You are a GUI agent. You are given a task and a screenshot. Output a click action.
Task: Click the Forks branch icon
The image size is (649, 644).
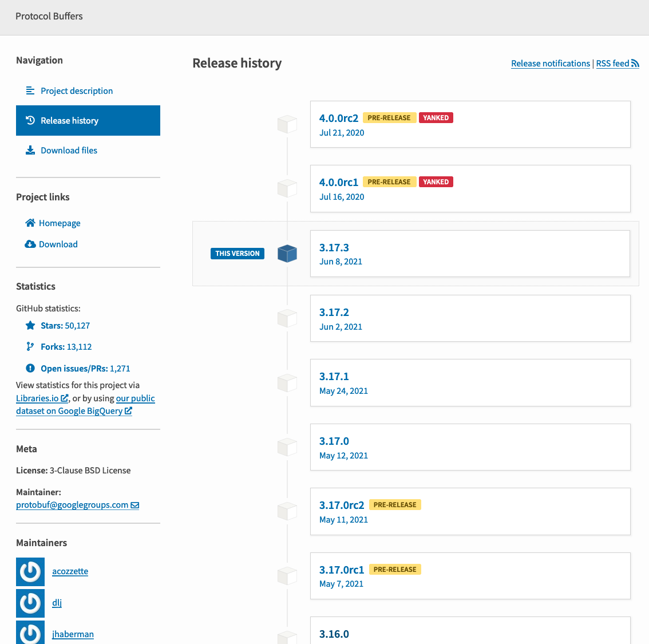30,346
